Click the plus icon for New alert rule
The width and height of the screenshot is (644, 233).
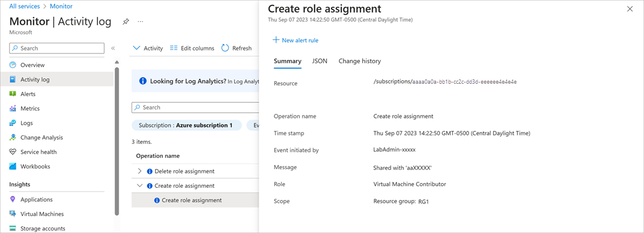(x=276, y=40)
